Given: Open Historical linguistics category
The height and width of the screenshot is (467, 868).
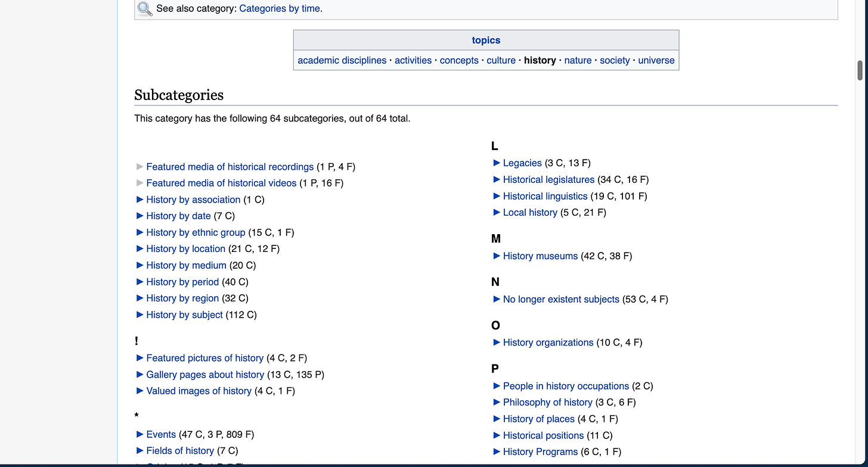Looking at the screenshot, I should coord(545,196).
